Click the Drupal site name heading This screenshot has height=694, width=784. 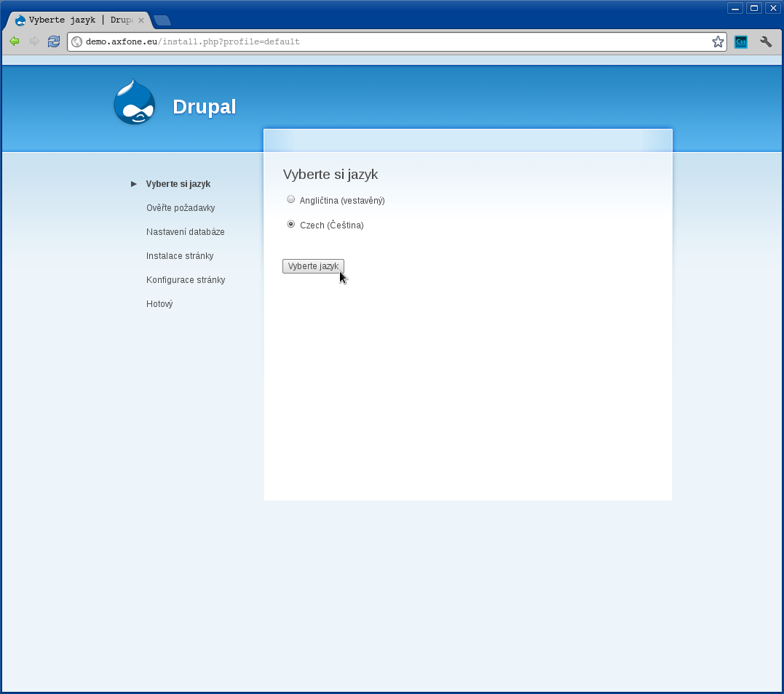(x=205, y=107)
